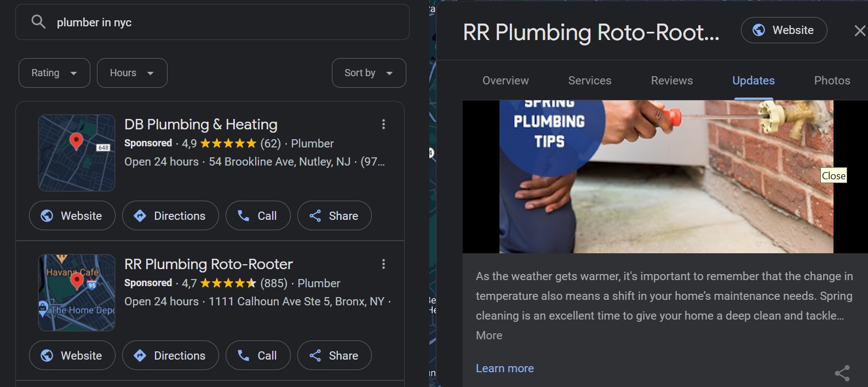Click the (62) review count
This screenshot has width=868, height=387.
pos(271,144)
